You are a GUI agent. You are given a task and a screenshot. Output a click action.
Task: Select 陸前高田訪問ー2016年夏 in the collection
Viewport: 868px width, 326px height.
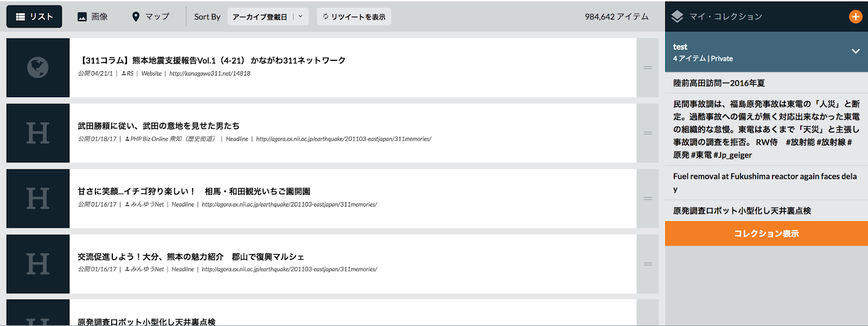click(x=719, y=83)
